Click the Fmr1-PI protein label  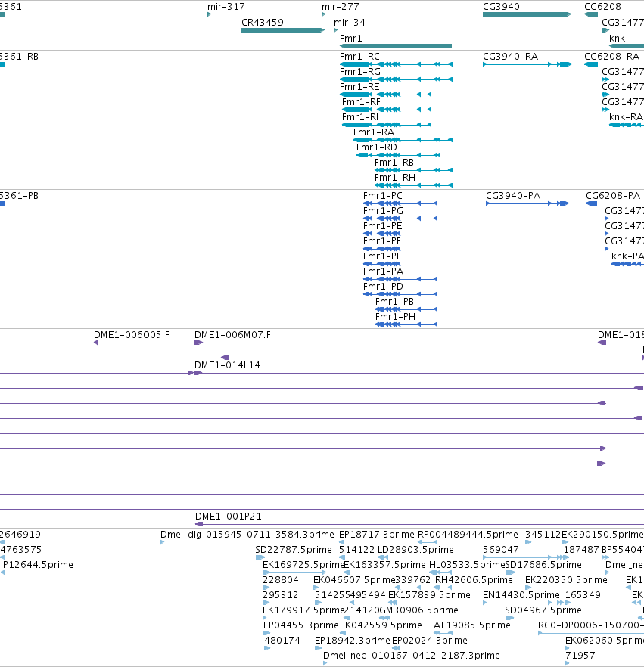pyautogui.click(x=381, y=256)
